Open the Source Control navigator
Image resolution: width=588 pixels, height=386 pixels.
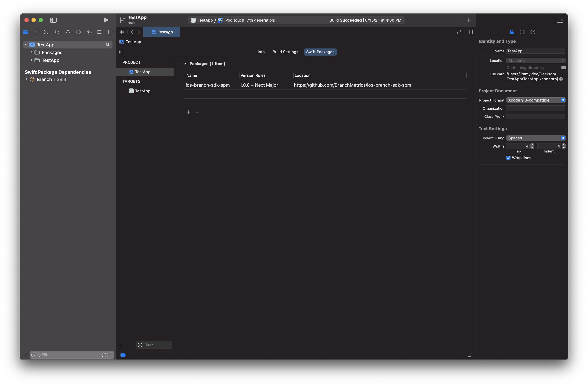[x=36, y=32]
